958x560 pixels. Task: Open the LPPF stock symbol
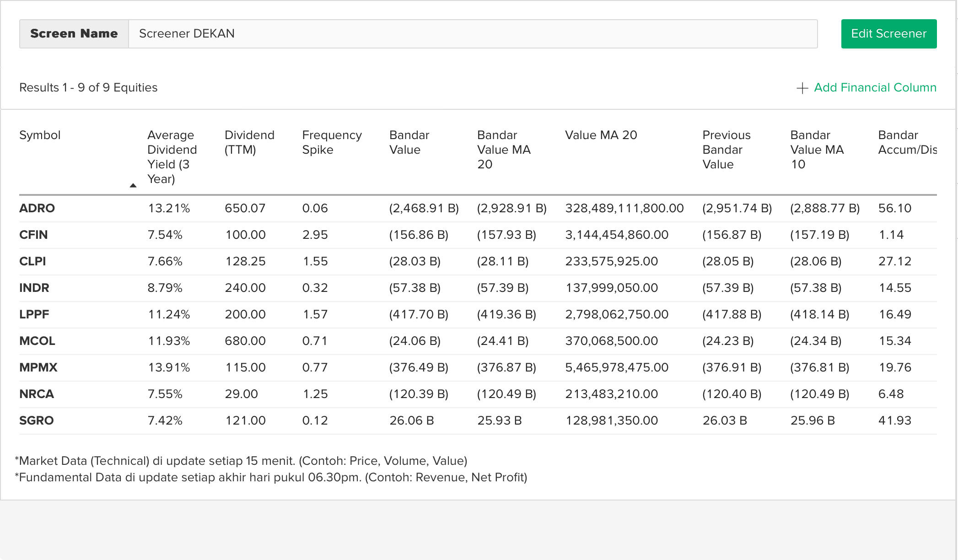(x=34, y=314)
